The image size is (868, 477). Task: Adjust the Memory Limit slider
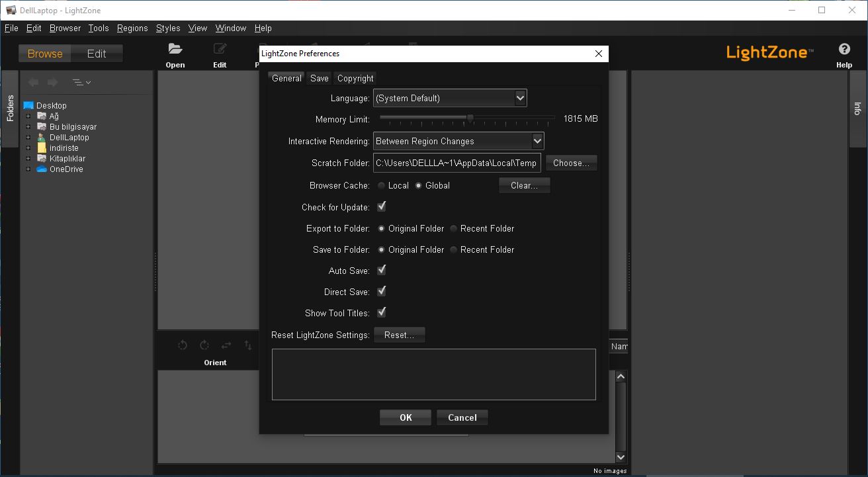pyautogui.click(x=470, y=118)
